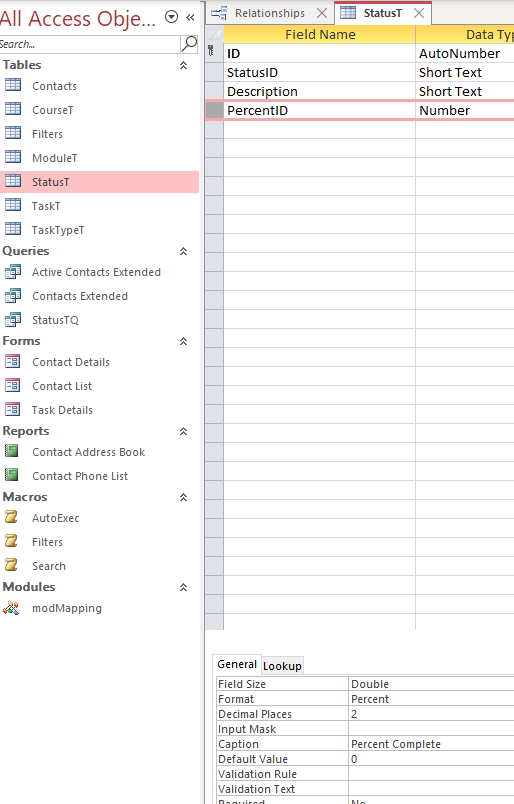Click the modMapping module icon
The width and height of the screenshot is (514, 804).
[11, 608]
